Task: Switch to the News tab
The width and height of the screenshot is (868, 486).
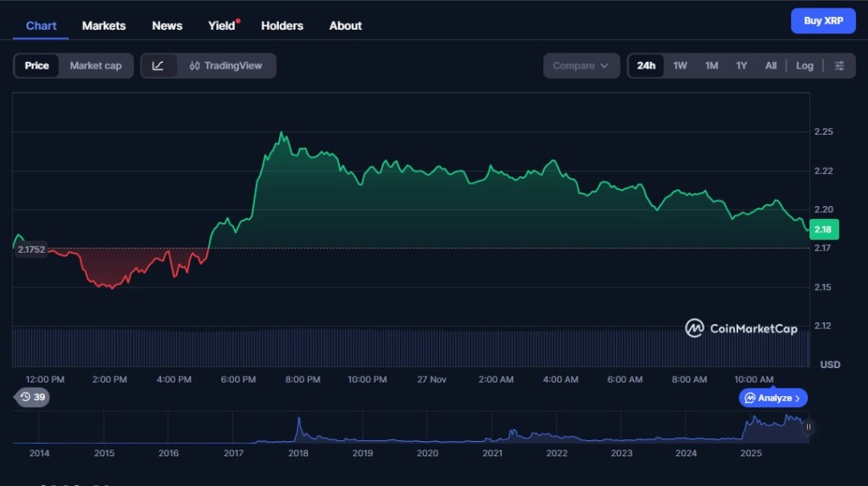Action: [x=167, y=25]
